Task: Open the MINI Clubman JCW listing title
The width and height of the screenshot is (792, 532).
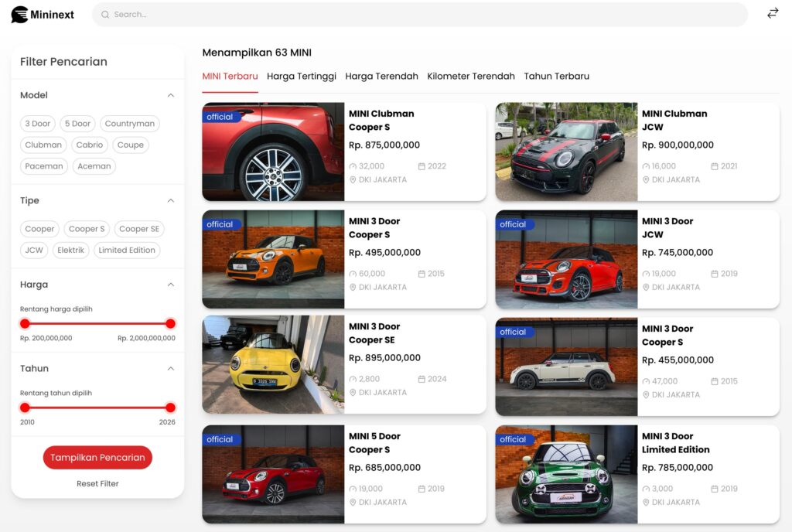Action: (x=674, y=120)
